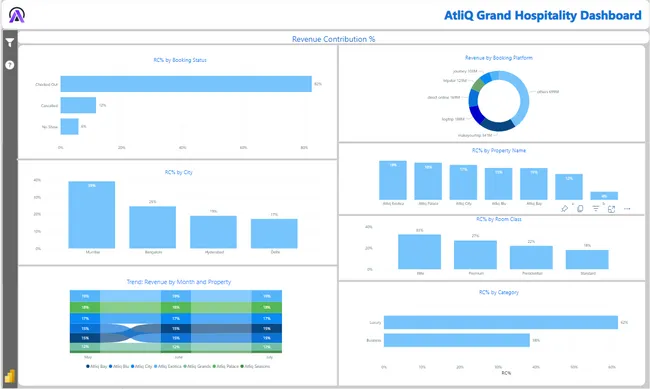Open focus mode for Property Name visual

[611, 209]
